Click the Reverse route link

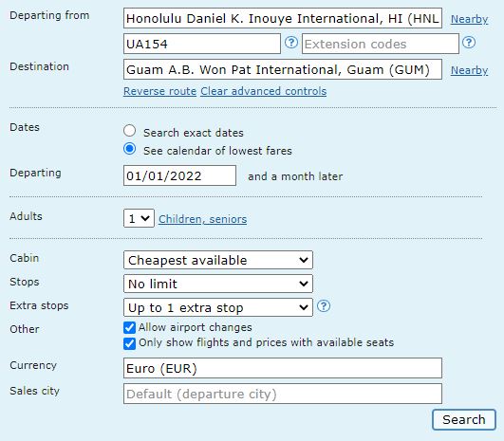(x=159, y=91)
